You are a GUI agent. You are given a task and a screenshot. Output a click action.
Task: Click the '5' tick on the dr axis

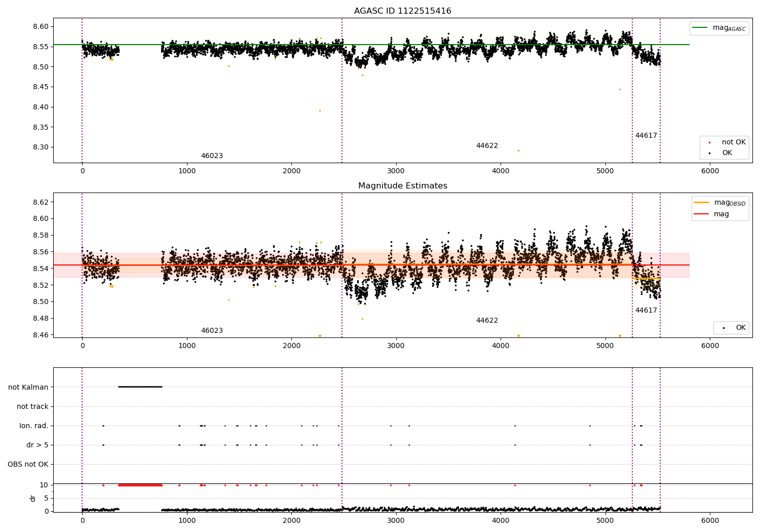tap(47, 498)
